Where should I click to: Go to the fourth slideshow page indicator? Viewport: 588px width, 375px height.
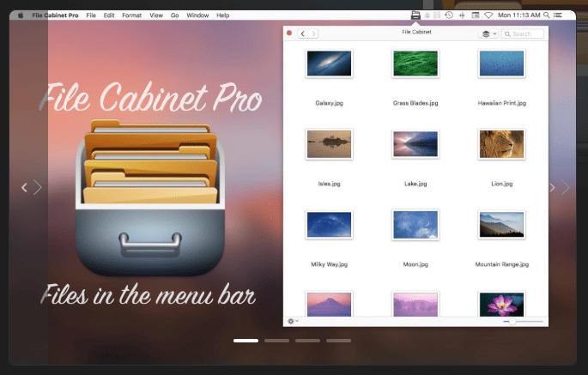(x=338, y=341)
